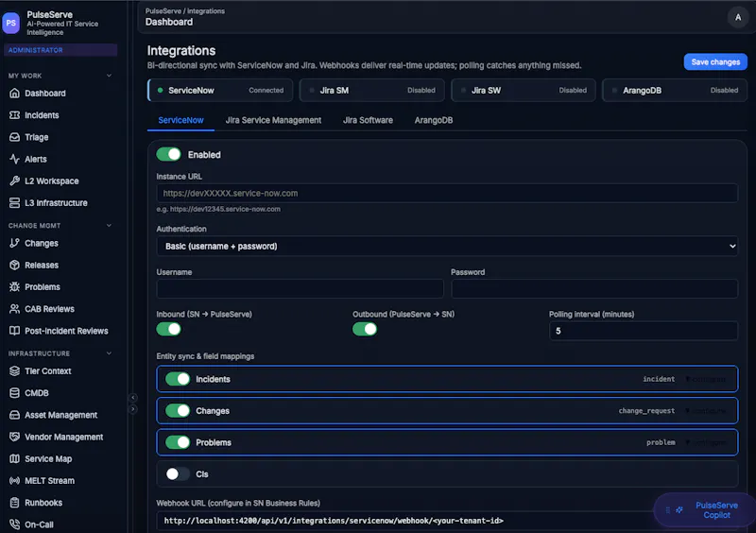Expand configure for the incident mapping

(706, 379)
